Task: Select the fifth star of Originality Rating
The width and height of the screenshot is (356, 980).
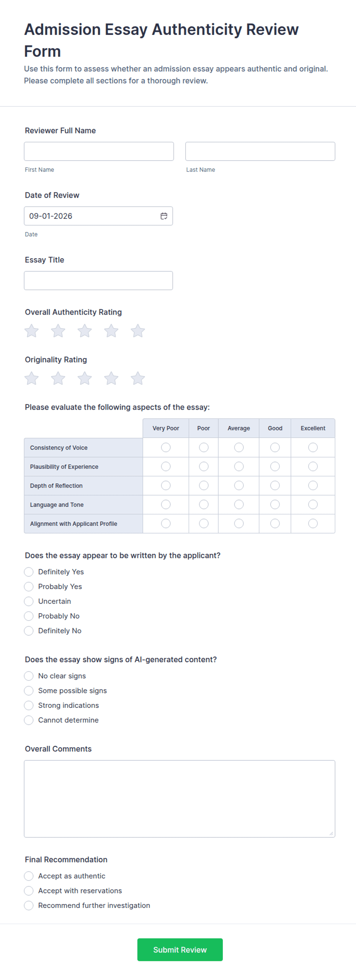Action: [138, 378]
